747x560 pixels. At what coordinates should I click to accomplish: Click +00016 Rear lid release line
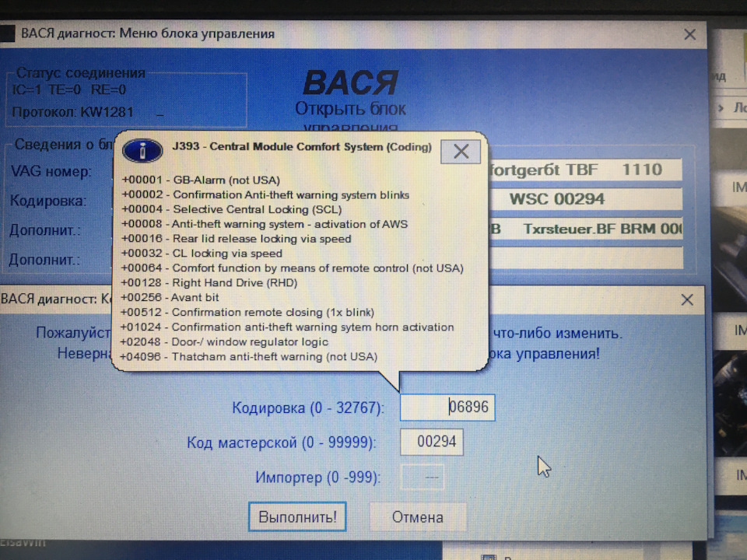237,239
